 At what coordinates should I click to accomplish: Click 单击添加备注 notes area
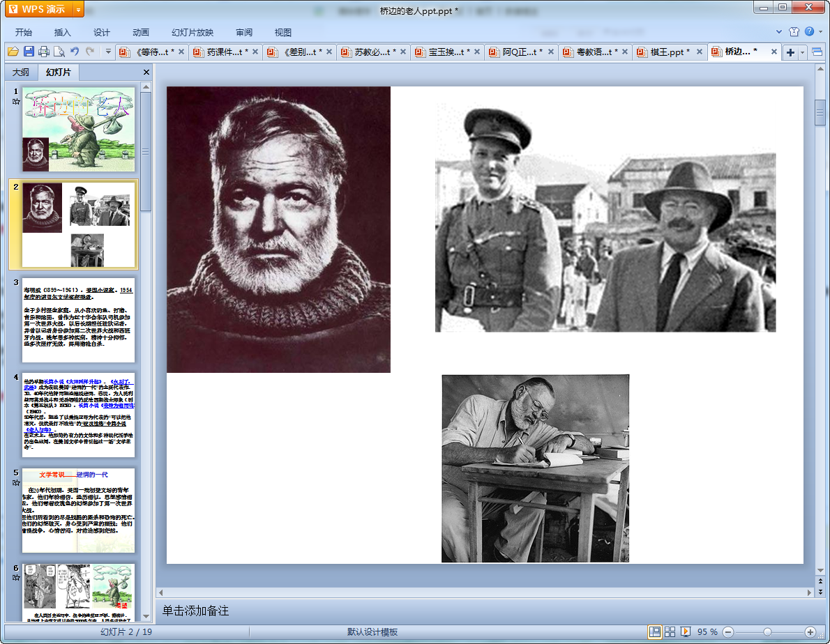coord(195,611)
